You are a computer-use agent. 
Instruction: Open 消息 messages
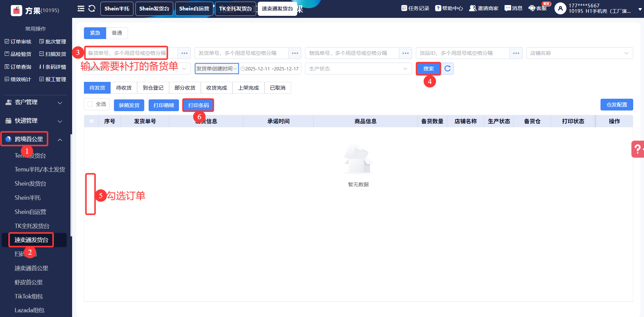513,8
